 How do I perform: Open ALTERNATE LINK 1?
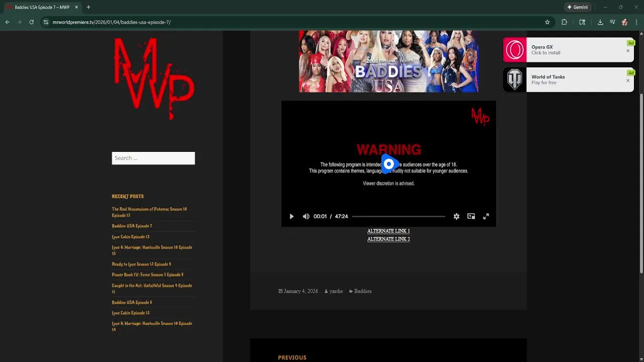tap(388, 231)
